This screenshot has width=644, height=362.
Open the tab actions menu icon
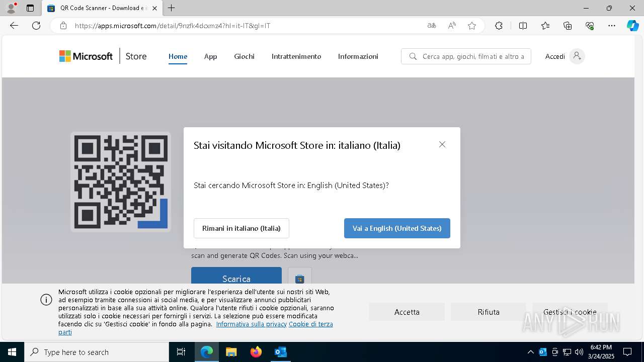tap(30, 8)
